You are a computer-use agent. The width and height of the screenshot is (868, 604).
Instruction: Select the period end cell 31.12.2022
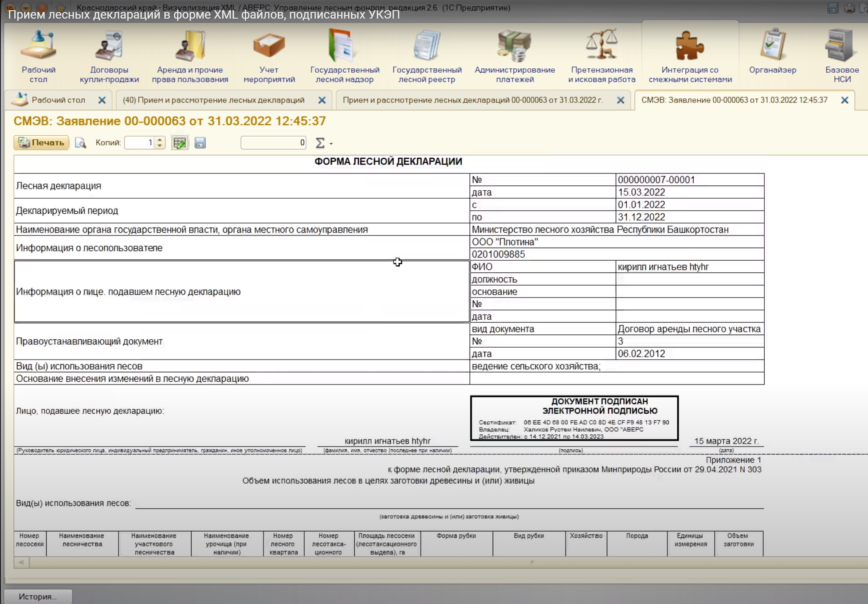(x=690, y=217)
